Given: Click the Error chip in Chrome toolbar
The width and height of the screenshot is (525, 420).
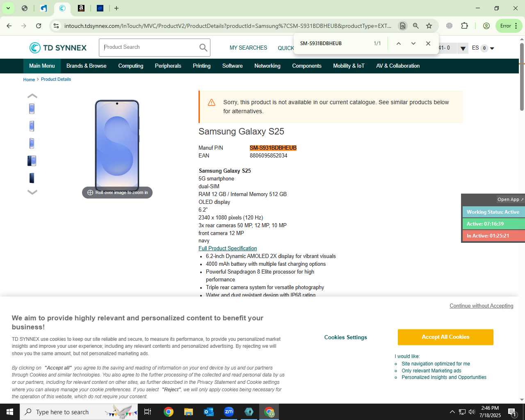Looking at the screenshot, I should [509, 26].
